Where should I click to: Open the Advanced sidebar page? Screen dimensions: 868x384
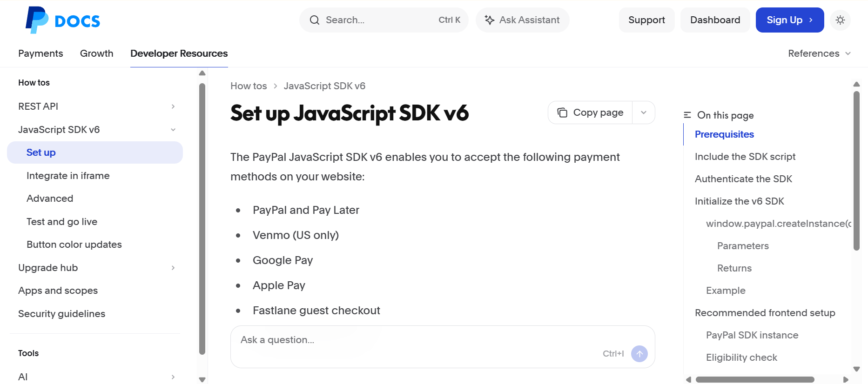(x=50, y=199)
